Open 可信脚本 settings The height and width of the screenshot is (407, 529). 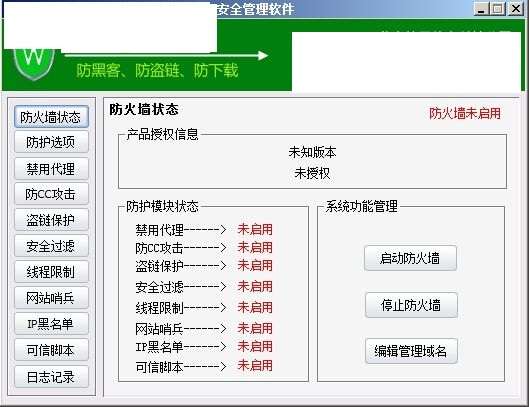click(51, 350)
